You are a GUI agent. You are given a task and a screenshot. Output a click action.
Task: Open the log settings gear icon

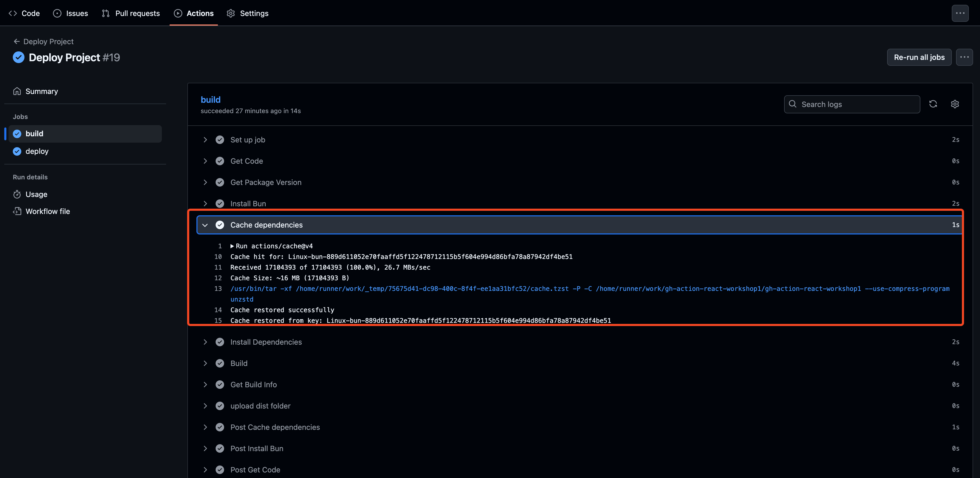954,104
